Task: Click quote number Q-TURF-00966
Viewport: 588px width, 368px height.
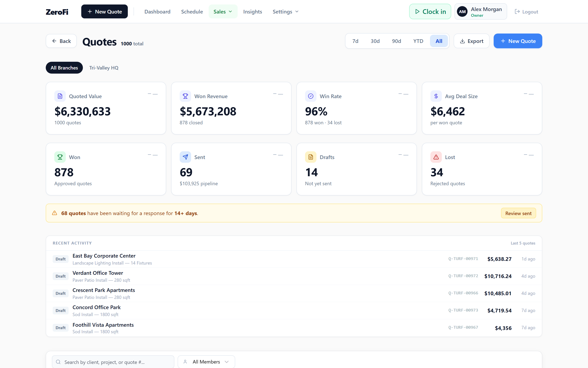Action: coord(463,293)
